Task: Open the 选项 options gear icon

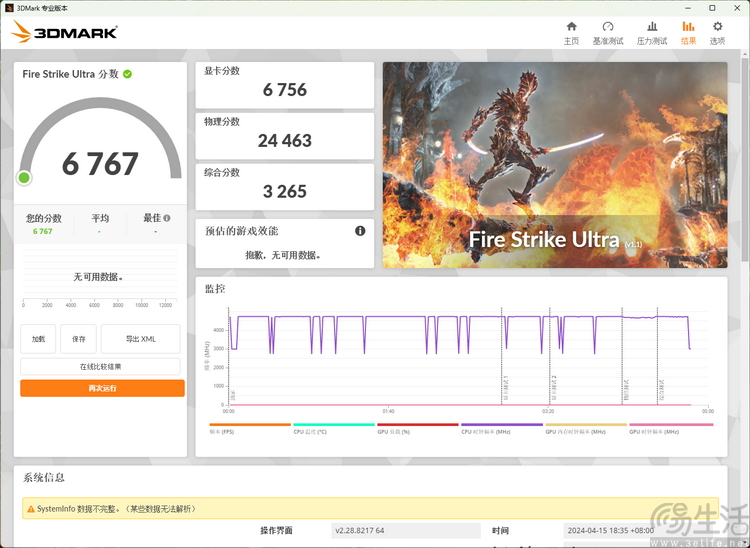Action: [x=717, y=26]
